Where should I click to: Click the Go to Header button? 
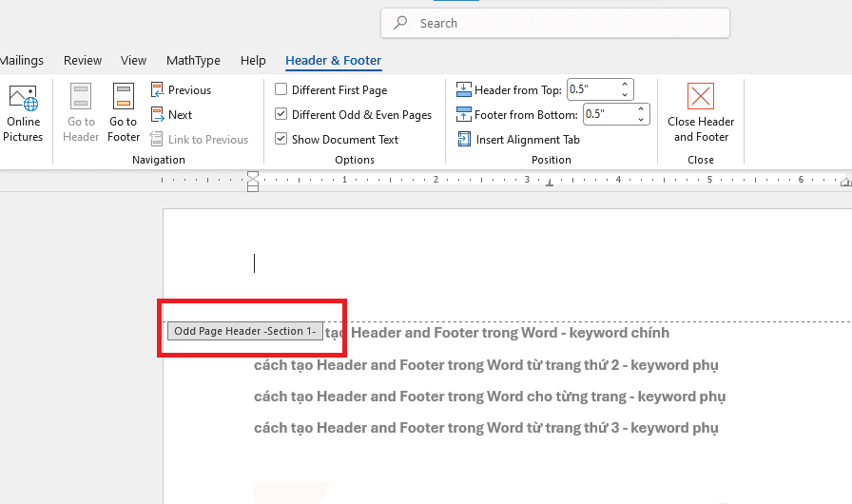[81, 114]
